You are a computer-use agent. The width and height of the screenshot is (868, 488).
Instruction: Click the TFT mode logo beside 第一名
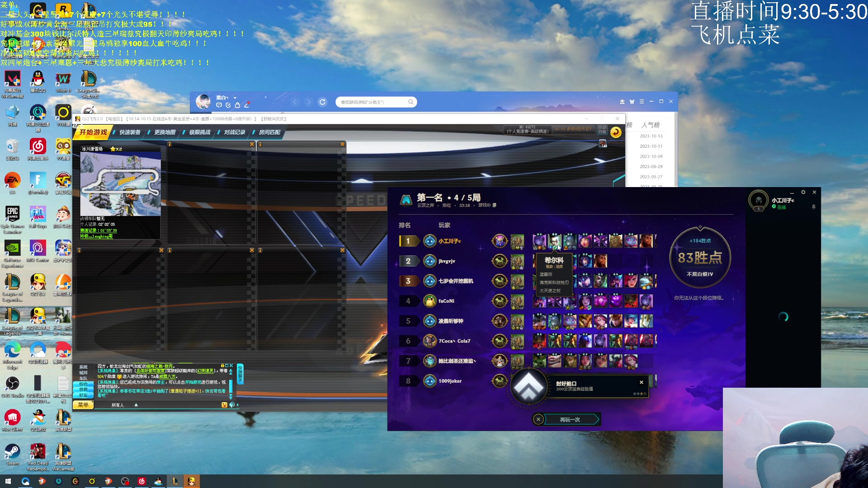point(406,200)
